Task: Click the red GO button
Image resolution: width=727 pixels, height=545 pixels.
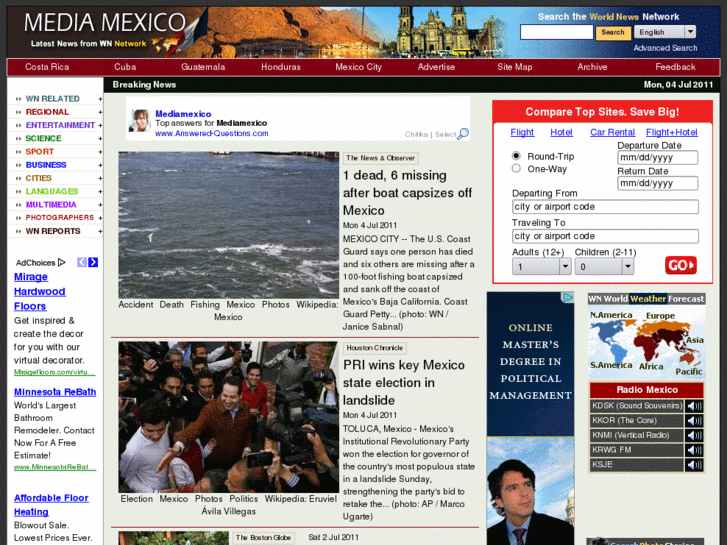Action: click(681, 265)
